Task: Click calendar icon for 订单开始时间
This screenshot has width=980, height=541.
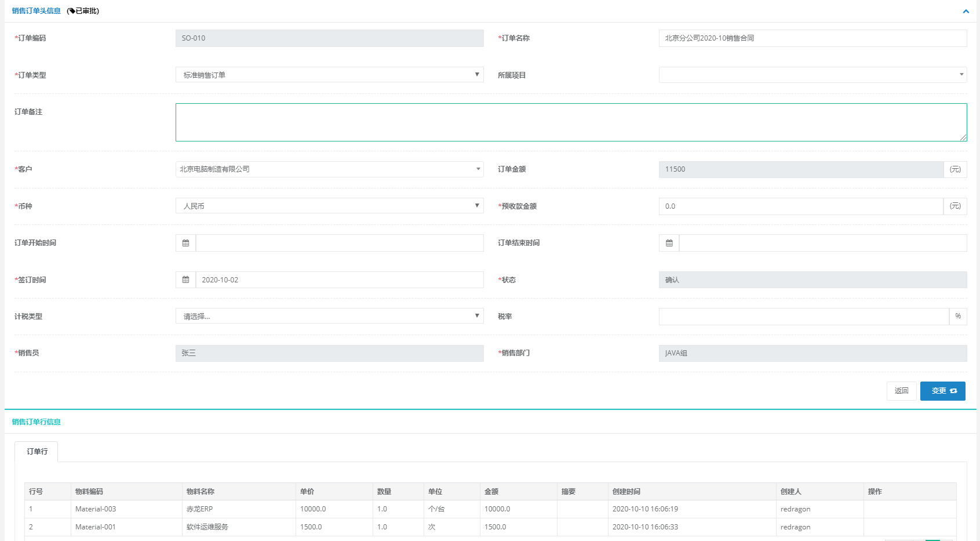Action: tap(185, 243)
